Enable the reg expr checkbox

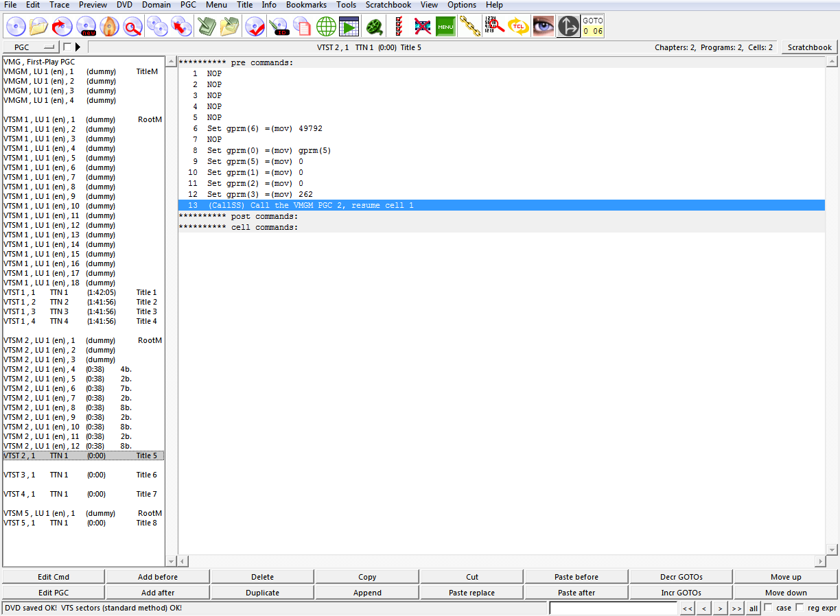(x=800, y=608)
